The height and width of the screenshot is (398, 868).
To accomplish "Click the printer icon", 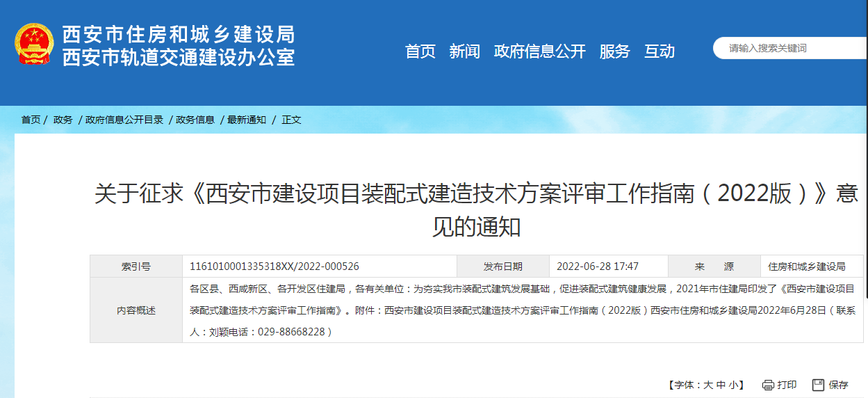I will pyautogui.click(x=768, y=385).
